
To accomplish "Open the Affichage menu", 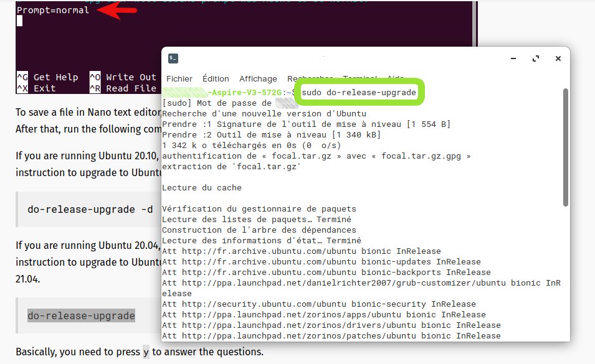I will (x=258, y=79).
